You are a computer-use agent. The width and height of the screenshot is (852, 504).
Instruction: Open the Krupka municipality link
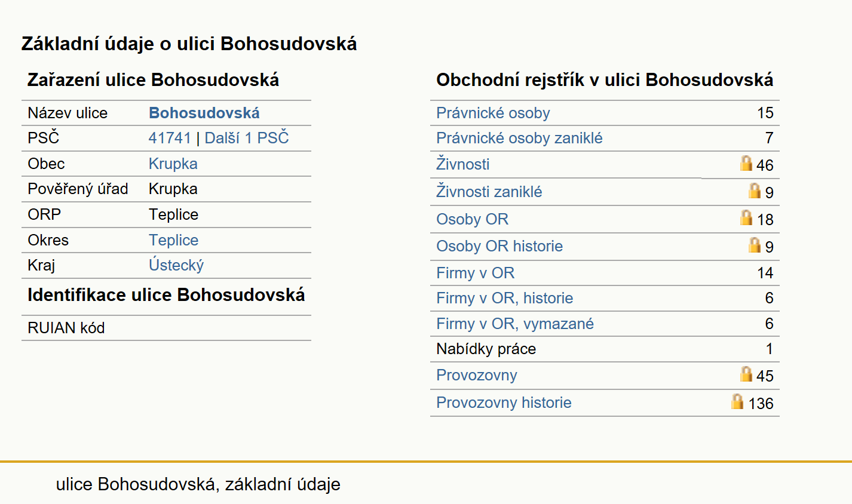(x=173, y=164)
